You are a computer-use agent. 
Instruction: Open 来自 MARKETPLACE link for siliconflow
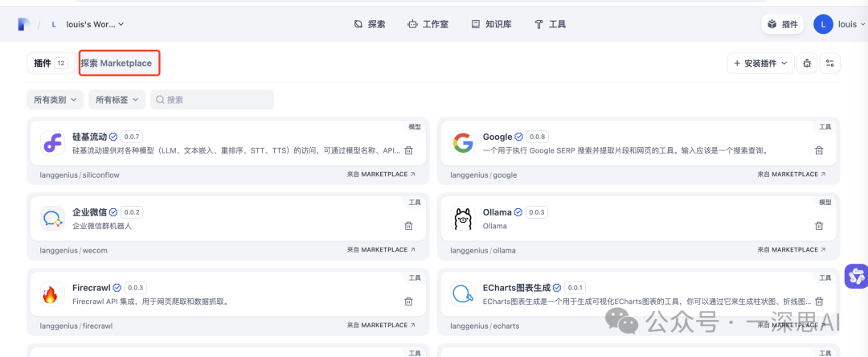381,174
